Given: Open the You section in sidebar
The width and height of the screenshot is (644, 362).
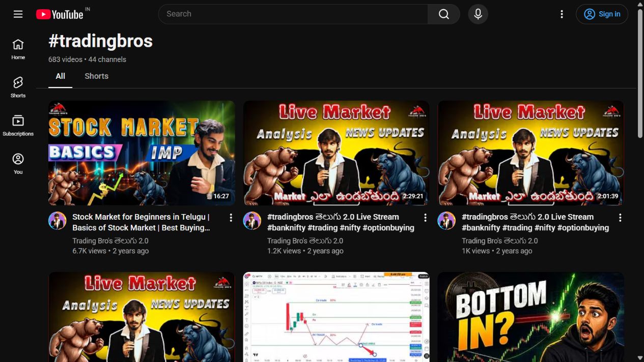Looking at the screenshot, I should pos(18,164).
